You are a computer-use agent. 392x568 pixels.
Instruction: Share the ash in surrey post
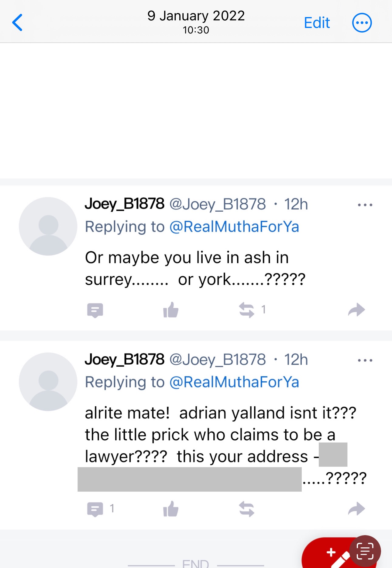click(356, 310)
